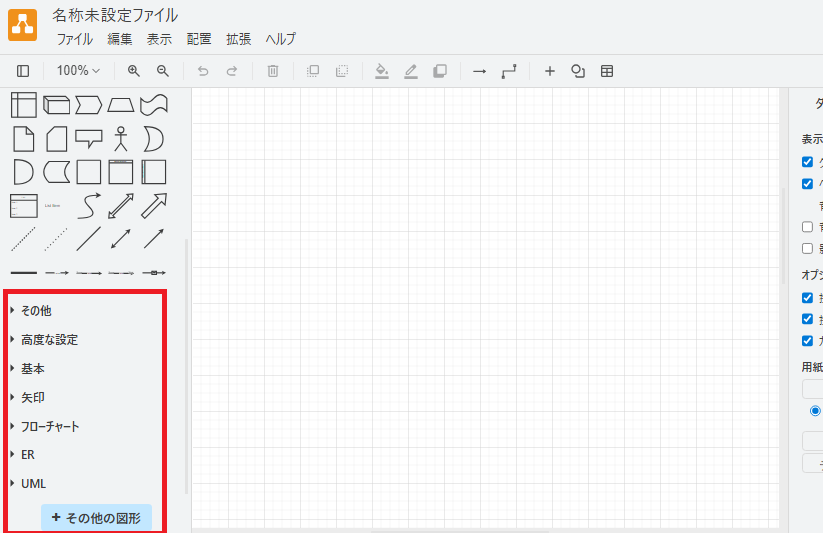Open the ファイル menu

click(x=74, y=39)
